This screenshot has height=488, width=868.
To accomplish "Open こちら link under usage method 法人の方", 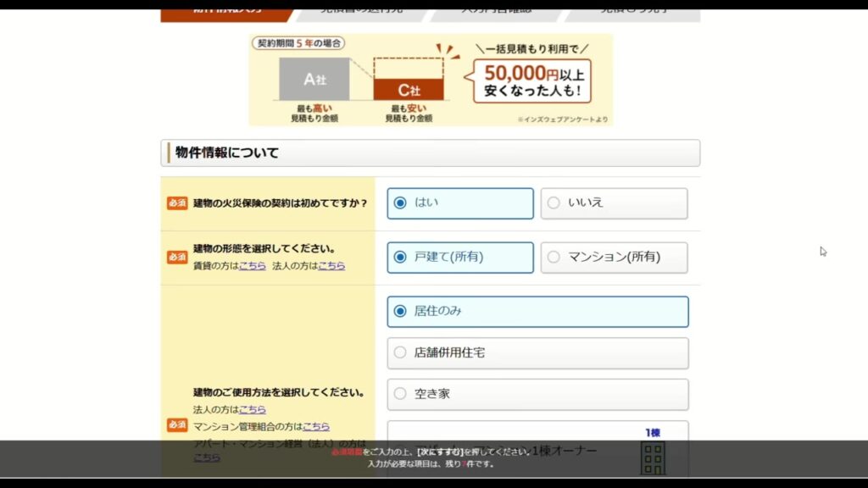I will click(x=253, y=409).
